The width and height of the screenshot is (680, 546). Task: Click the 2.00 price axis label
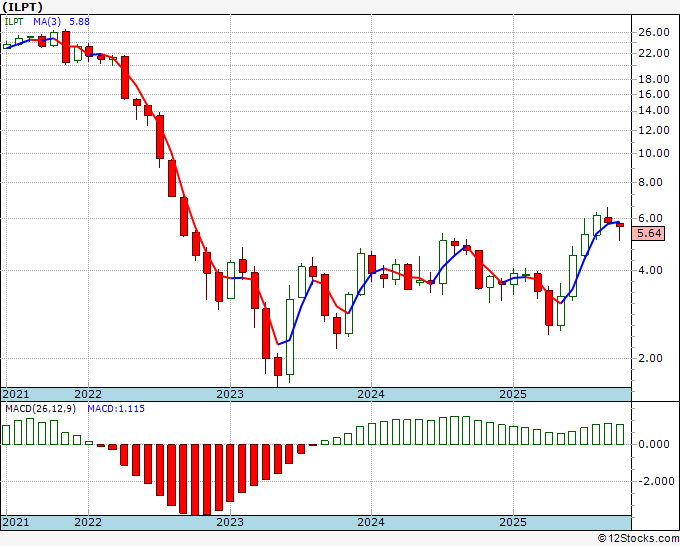pyautogui.click(x=651, y=358)
